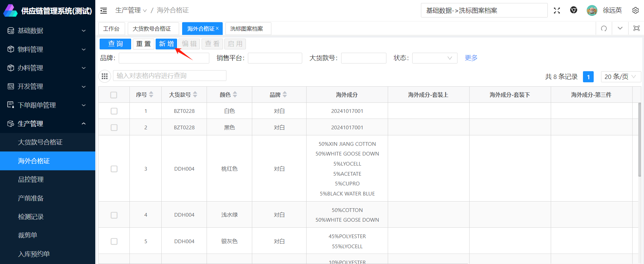Expand the 基础数据 sidebar menu
The width and height of the screenshot is (644, 264).
tap(47, 31)
